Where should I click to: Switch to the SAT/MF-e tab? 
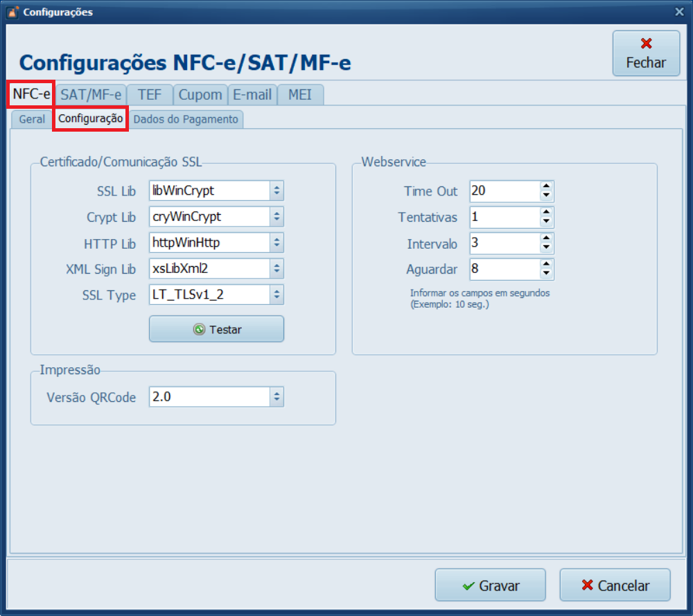pyautogui.click(x=90, y=95)
